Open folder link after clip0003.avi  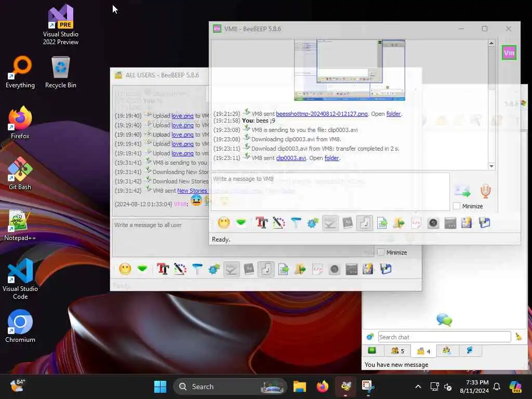tap(332, 158)
